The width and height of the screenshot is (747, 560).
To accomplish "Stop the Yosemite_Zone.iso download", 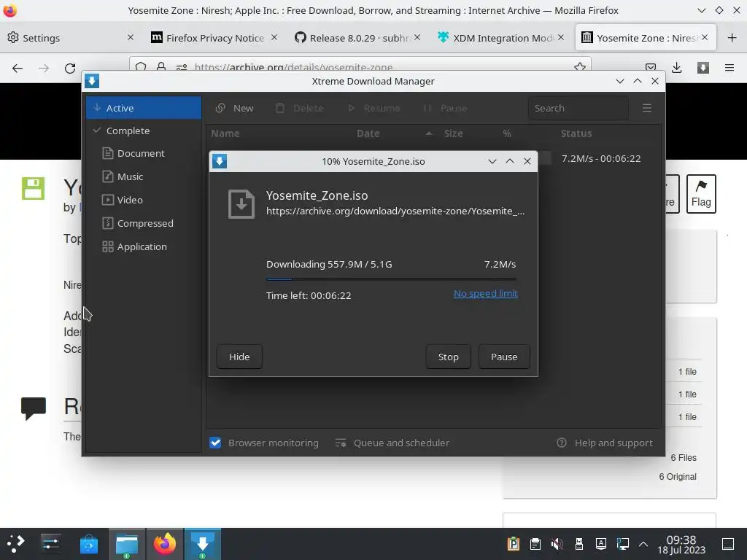I will pyautogui.click(x=449, y=357).
